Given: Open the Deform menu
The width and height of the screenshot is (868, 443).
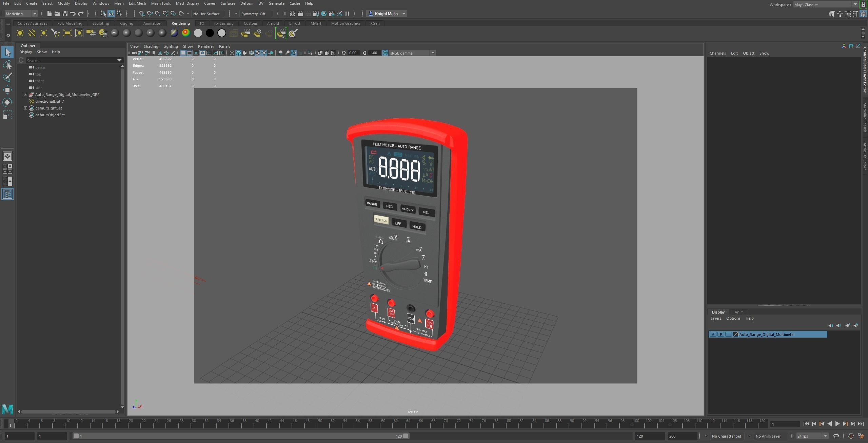Looking at the screenshot, I should coord(246,3).
